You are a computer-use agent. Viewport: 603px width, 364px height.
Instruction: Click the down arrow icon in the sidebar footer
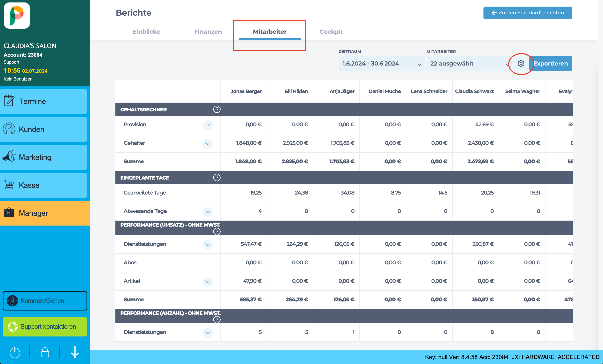pyautogui.click(x=75, y=352)
